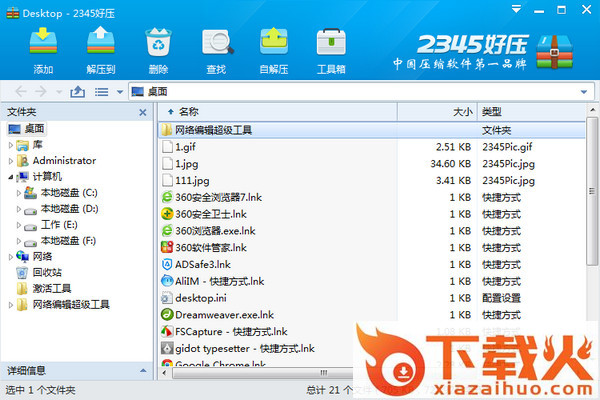
Task: Click the vertical scrollbar thumb
Action: click(x=592, y=191)
